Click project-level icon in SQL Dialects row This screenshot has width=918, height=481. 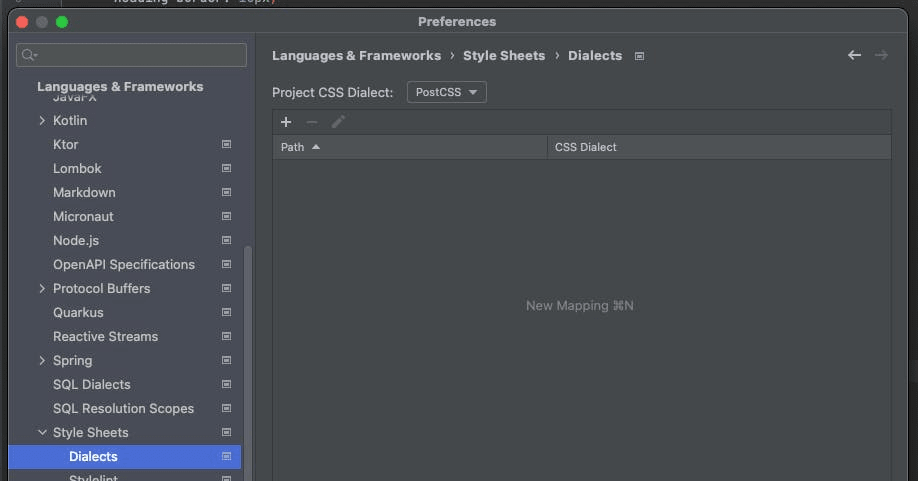(226, 384)
